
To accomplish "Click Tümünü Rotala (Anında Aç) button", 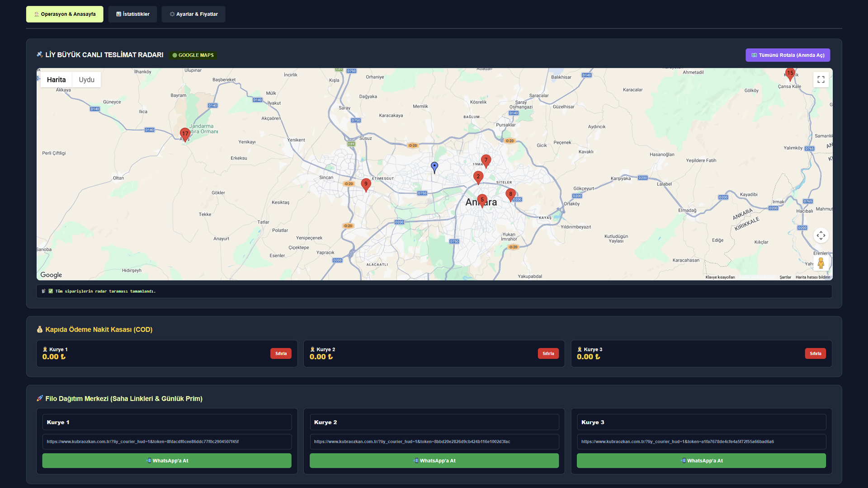I will click(788, 55).
